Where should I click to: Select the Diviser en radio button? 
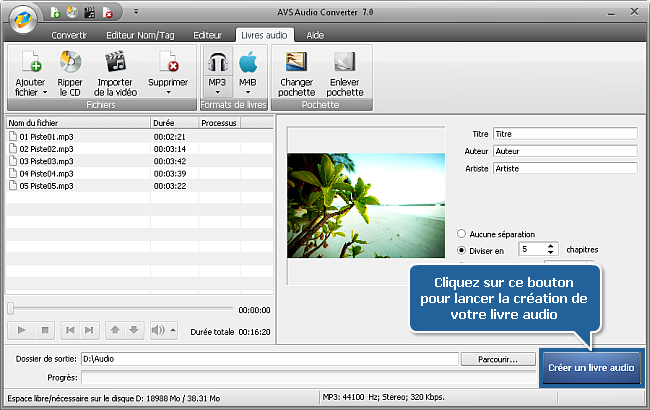pyautogui.click(x=461, y=249)
